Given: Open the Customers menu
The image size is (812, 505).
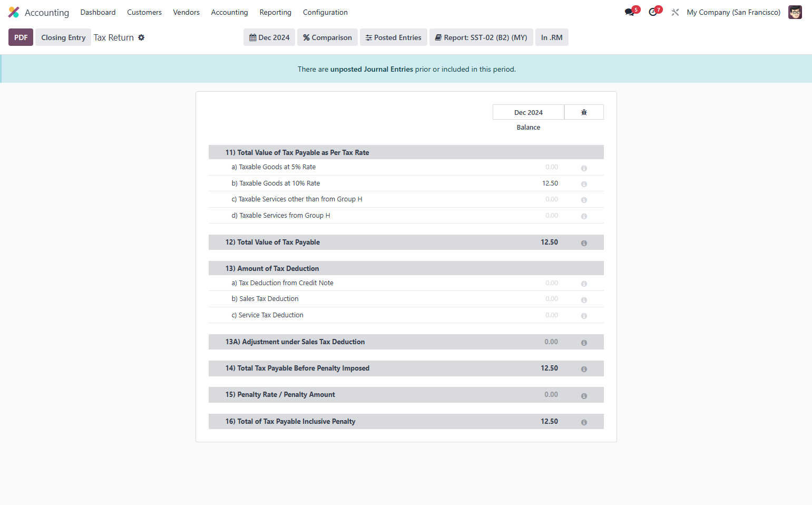Looking at the screenshot, I should click(144, 12).
